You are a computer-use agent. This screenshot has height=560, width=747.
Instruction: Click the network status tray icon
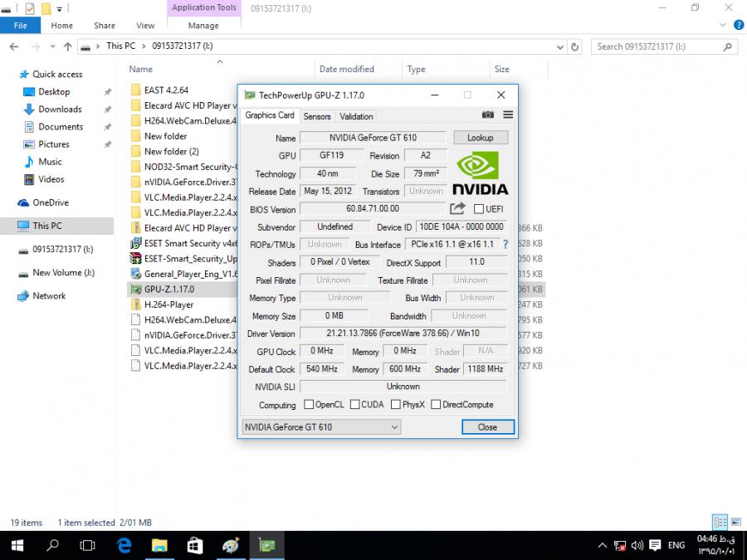pos(620,546)
